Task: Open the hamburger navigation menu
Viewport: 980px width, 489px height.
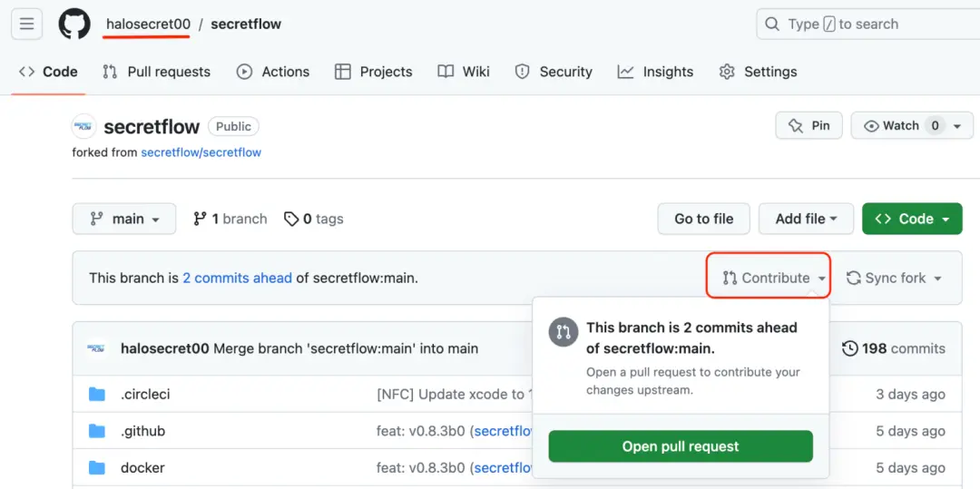Action: (27, 24)
